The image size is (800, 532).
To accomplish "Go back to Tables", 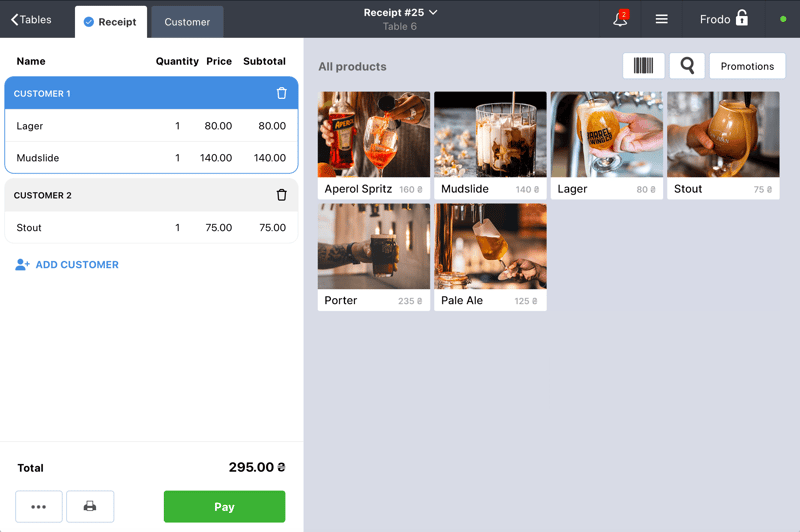I will tap(32, 20).
